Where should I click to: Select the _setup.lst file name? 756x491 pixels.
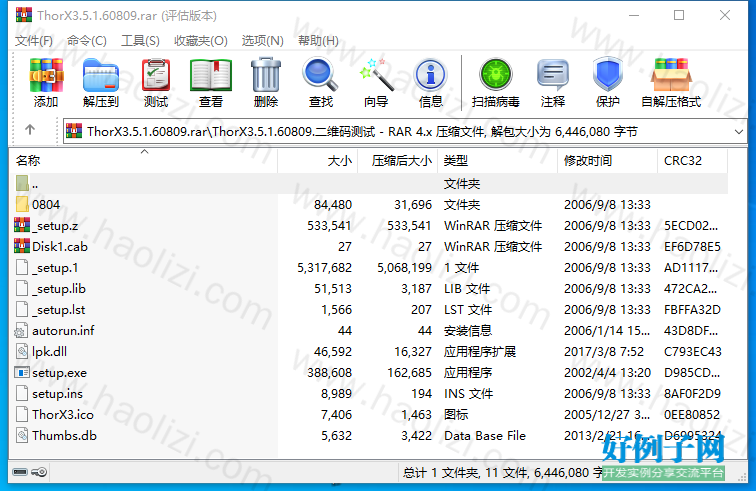click(x=59, y=310)
